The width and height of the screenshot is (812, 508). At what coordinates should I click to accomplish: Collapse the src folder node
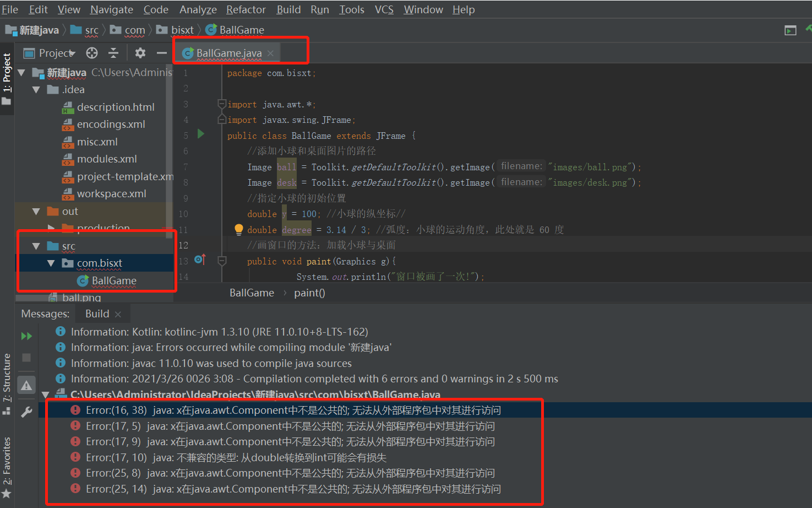coord(36,246)
